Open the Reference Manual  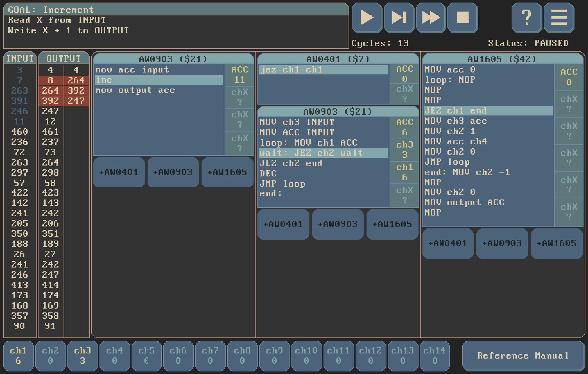523,356
